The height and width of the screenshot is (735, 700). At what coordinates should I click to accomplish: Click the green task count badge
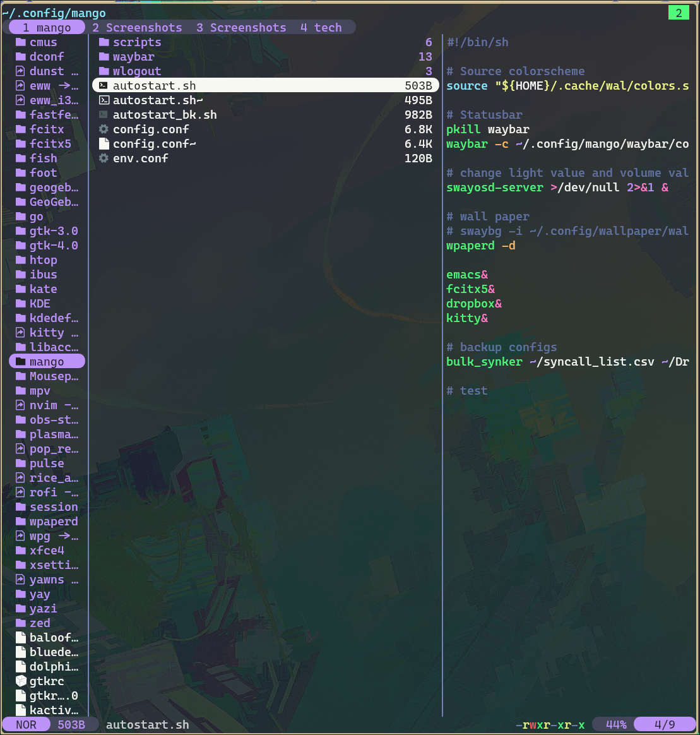click(679, 13)
